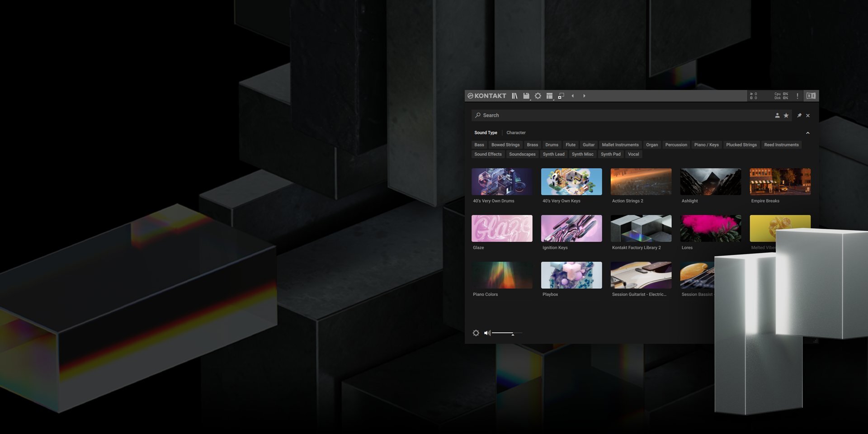Open the 40's Very Own Drums thumbnail
Screen dimensions: 868x434
[502, 182]
